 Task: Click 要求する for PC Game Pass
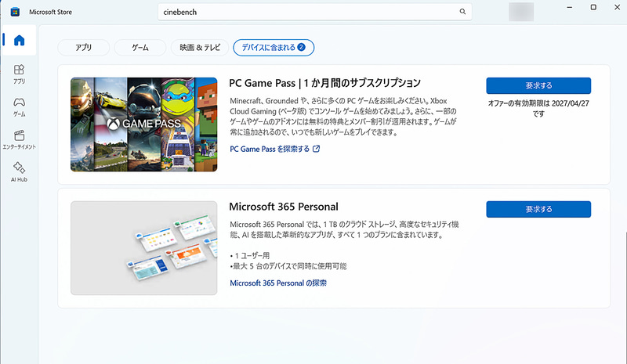click(x=538, y=85)
